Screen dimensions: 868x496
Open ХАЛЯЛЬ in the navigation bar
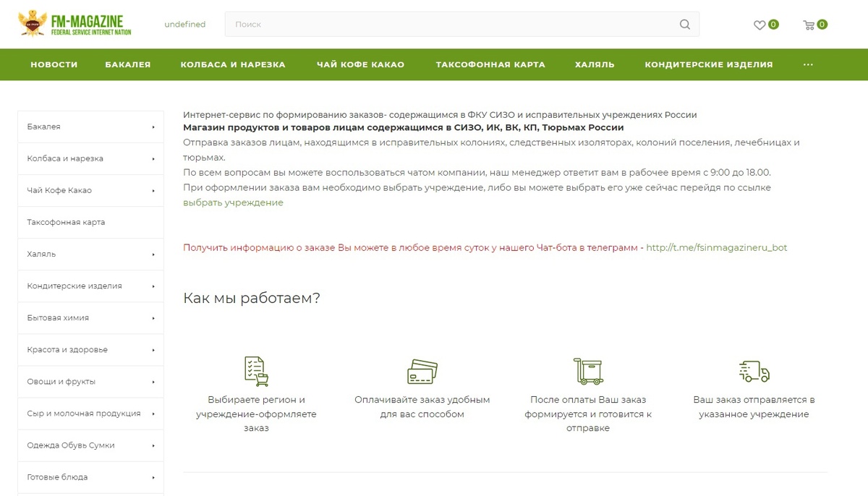click(x=595, y=64)
